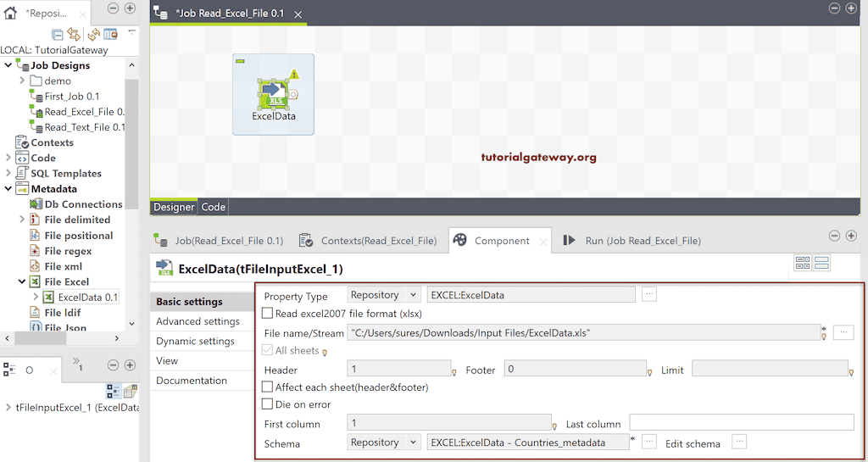
Task: Minimize the Component panel
Action: pyautogui.click(x=835, y=236)
